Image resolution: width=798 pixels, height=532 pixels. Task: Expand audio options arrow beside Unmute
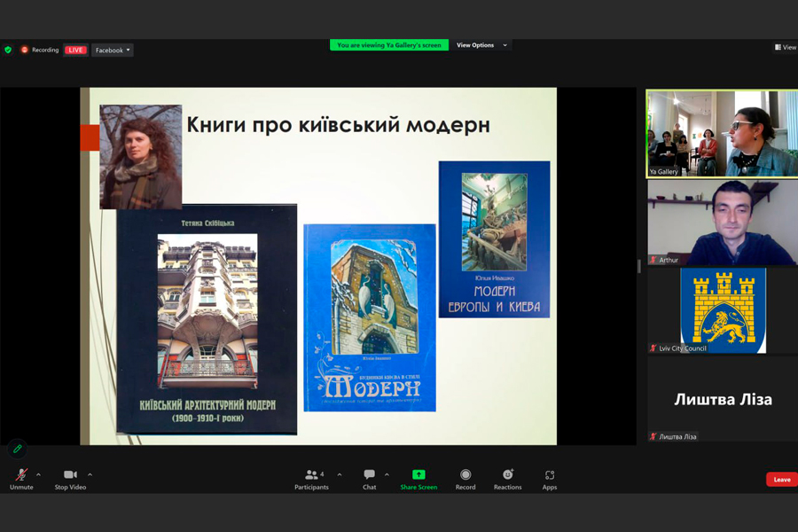click(38, 475)
